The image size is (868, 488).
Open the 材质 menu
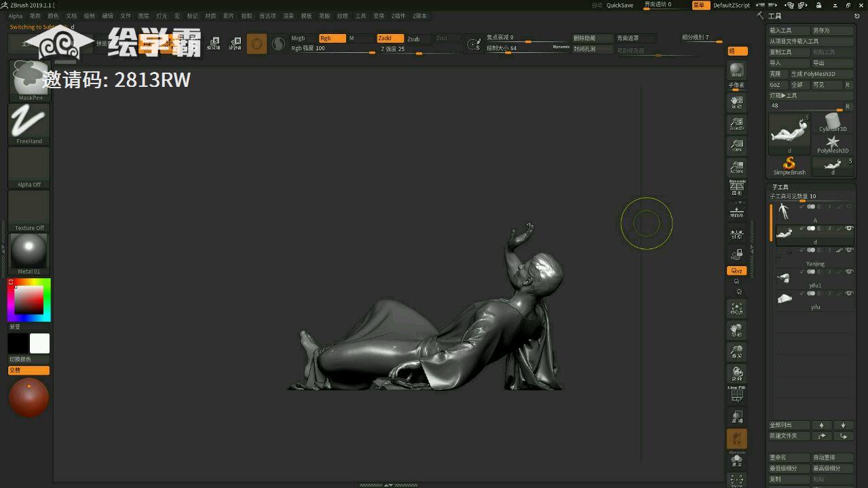[x=210, y=16]
